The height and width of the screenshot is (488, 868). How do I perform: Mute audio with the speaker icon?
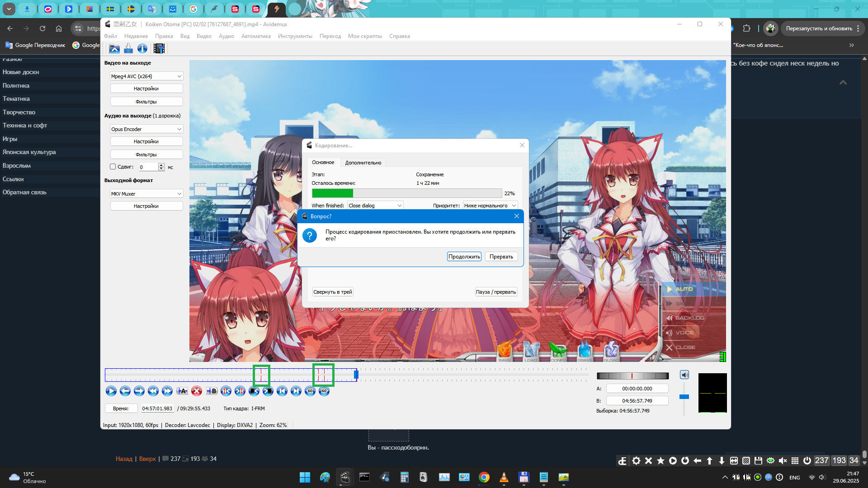(684, 375)
